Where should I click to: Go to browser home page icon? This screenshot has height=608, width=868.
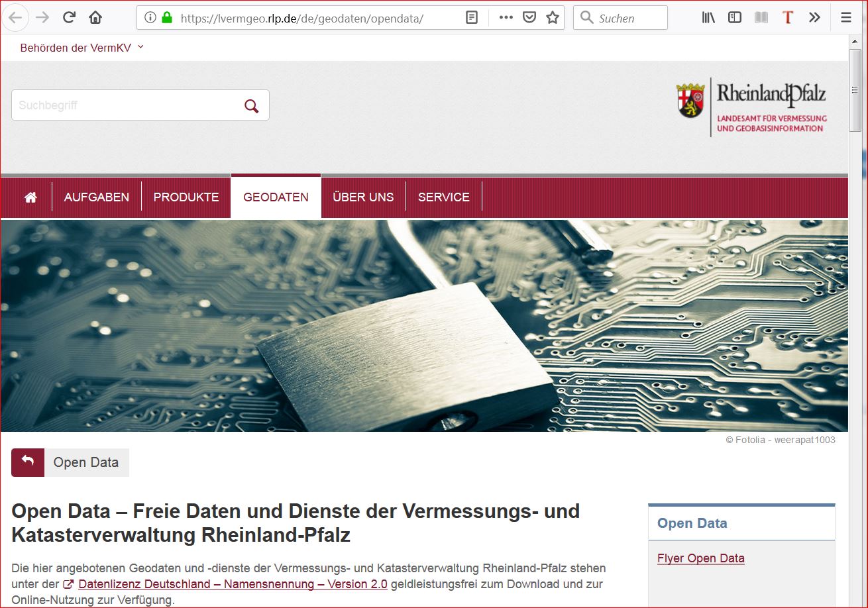click(x=95, y=18)
